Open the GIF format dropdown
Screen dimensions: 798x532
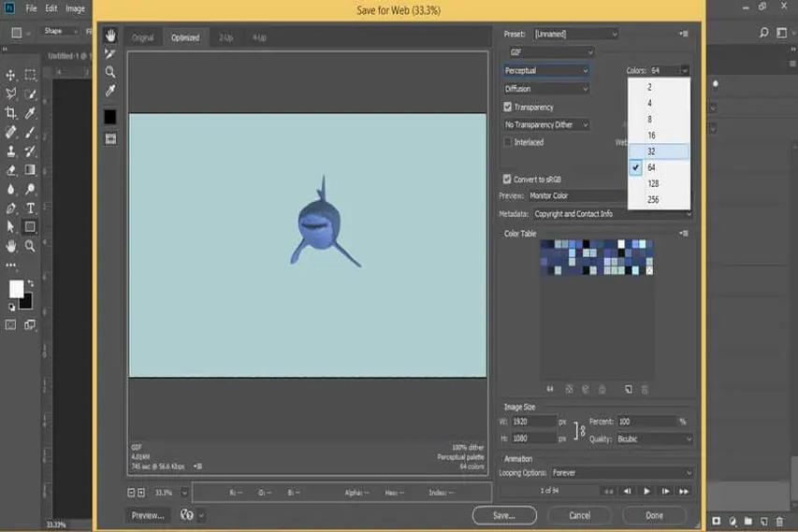point(552,51)
